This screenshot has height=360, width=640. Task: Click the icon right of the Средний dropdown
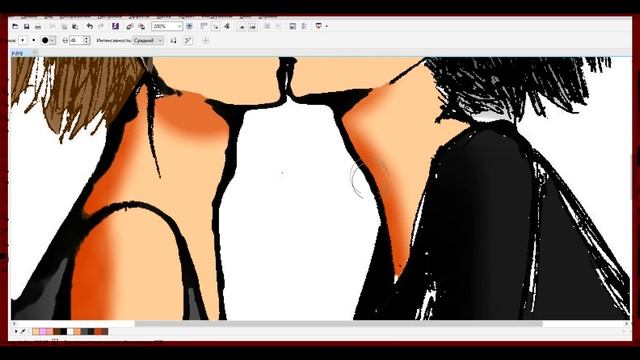[x=173, y=40]
